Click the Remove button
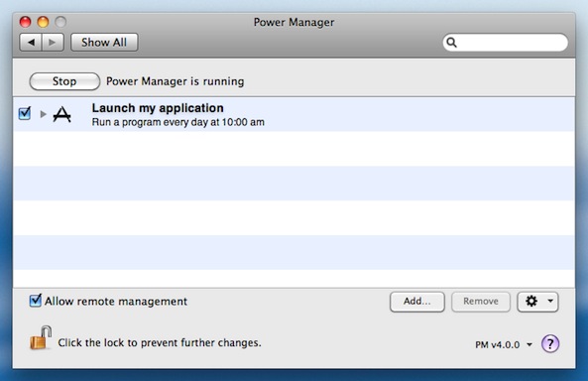The image size is (588, 381). (481, 302)
